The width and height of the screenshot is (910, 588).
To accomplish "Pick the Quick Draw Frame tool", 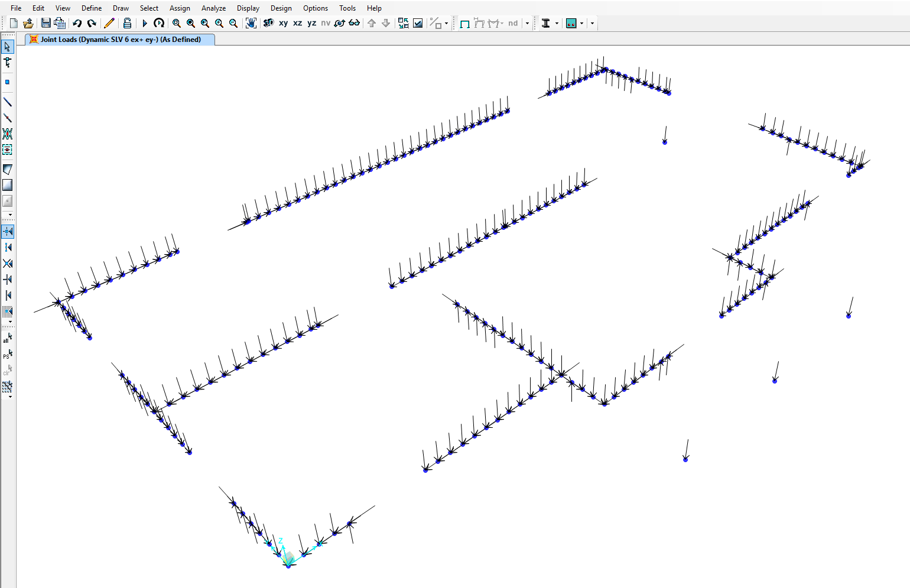I will 8,118.
